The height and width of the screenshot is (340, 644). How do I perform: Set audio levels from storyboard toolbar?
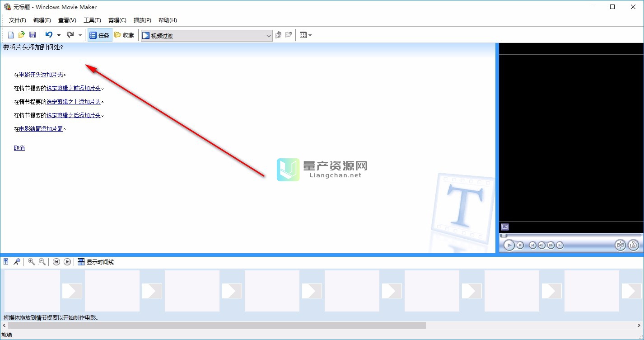[6, 262]
